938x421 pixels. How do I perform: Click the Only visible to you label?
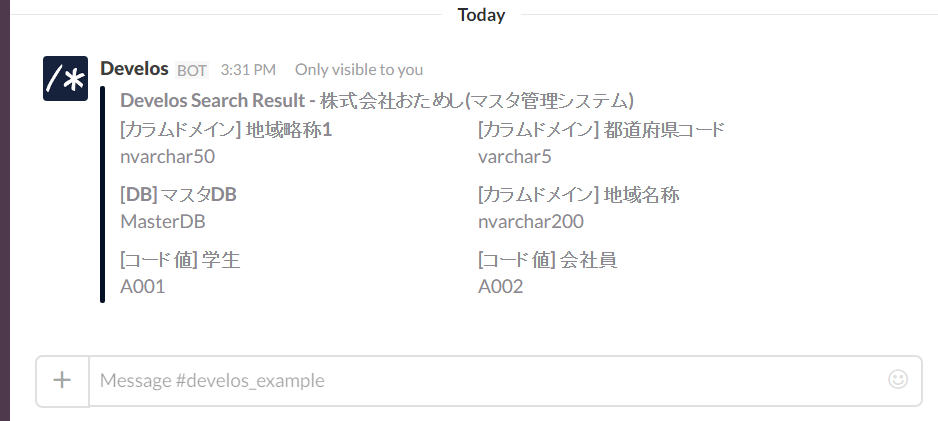358,70
